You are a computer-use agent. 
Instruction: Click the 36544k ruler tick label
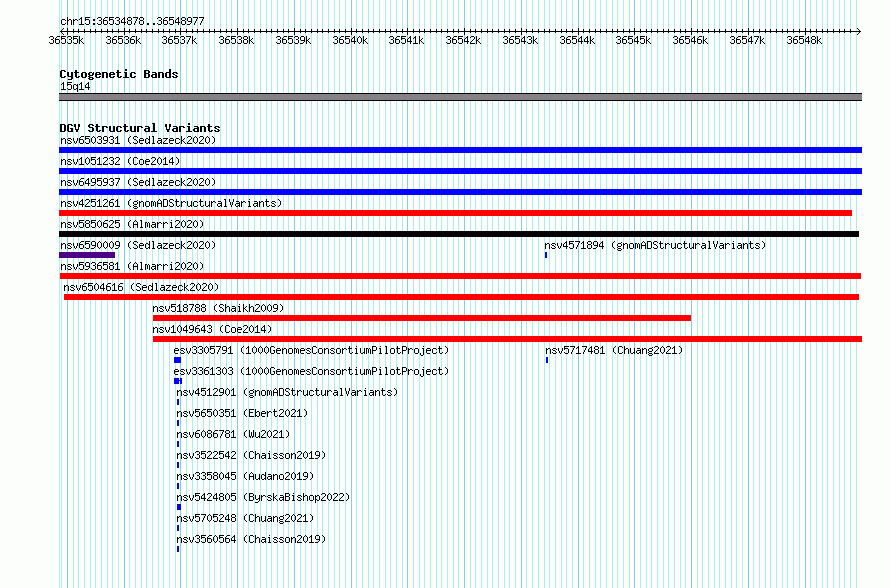click(x=577, y=40)
